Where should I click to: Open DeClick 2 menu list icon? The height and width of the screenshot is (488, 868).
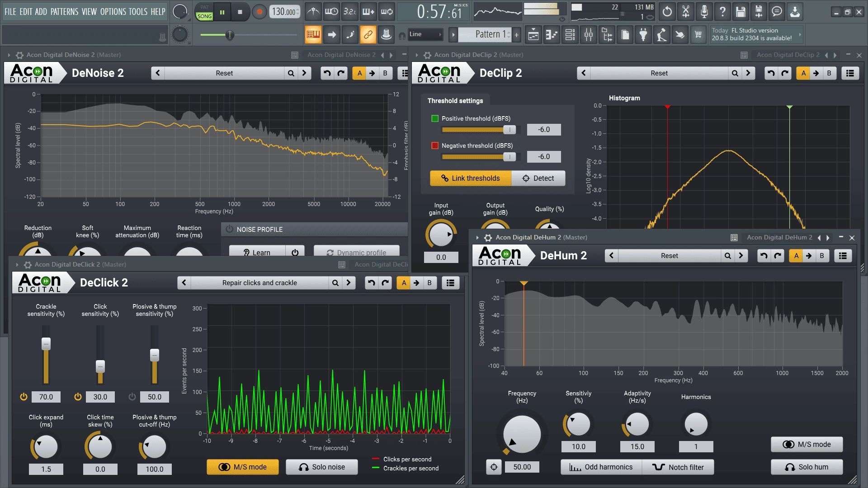pos(451,283)
